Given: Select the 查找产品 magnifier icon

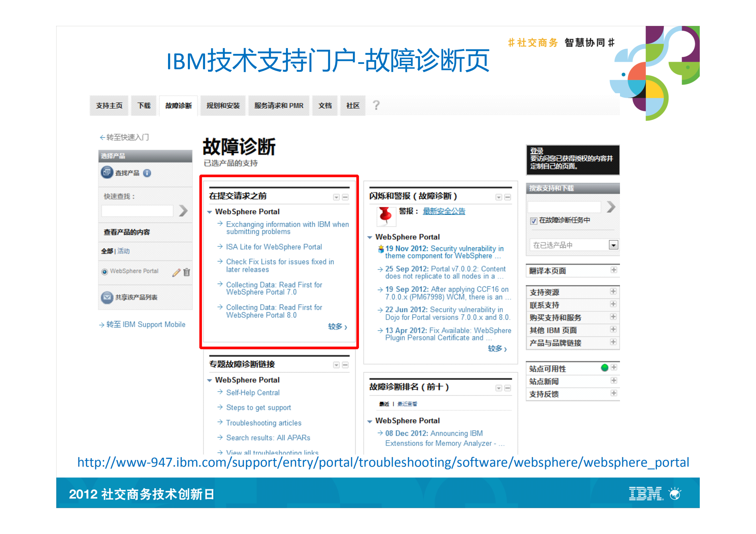Looking at the screenshot, I should click(x=107, y=173).
